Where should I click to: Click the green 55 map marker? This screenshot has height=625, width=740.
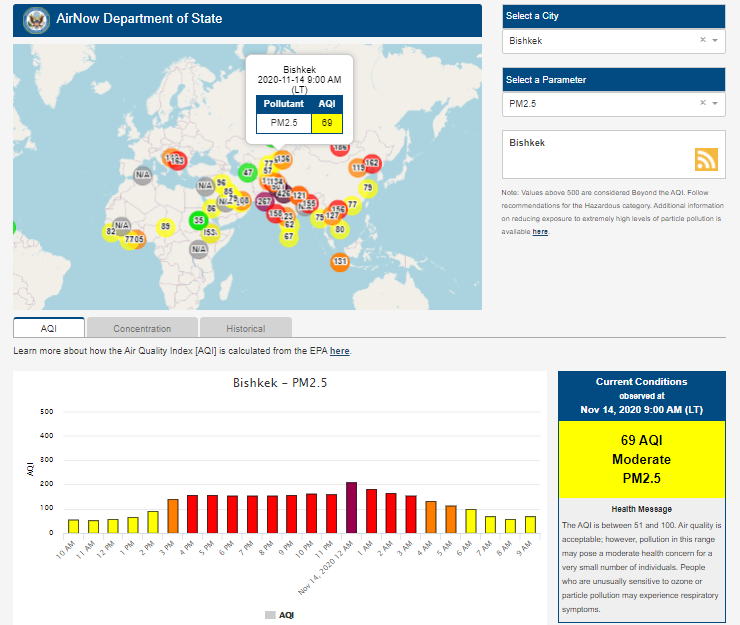pyautogui.click(x=198, y=220)
